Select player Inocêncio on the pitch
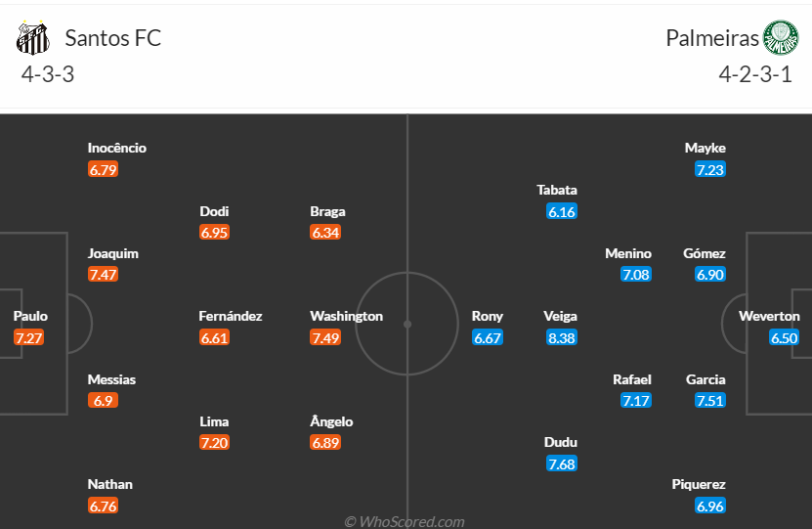Screen dimensions: 812x529 pos(117,149)
